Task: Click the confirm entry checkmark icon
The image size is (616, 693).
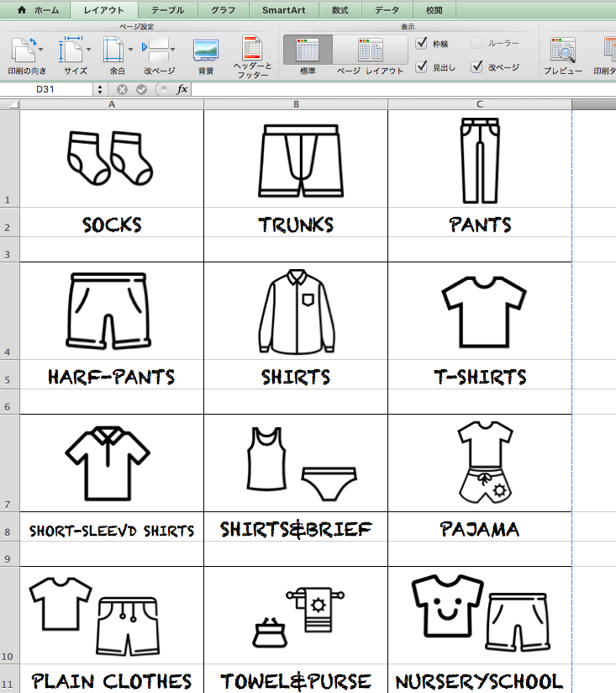Action: 141,90
